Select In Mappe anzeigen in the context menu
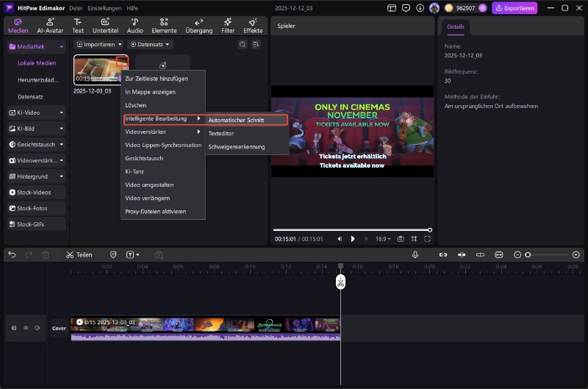The height and width of the screenshot is (389, 588). click(x=163, y=92)
